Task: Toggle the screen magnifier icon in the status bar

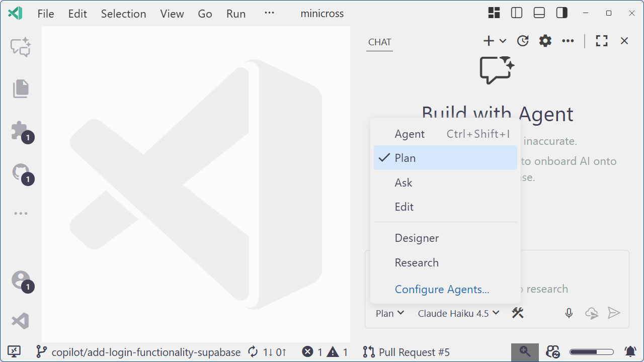Action: [525, 352]
